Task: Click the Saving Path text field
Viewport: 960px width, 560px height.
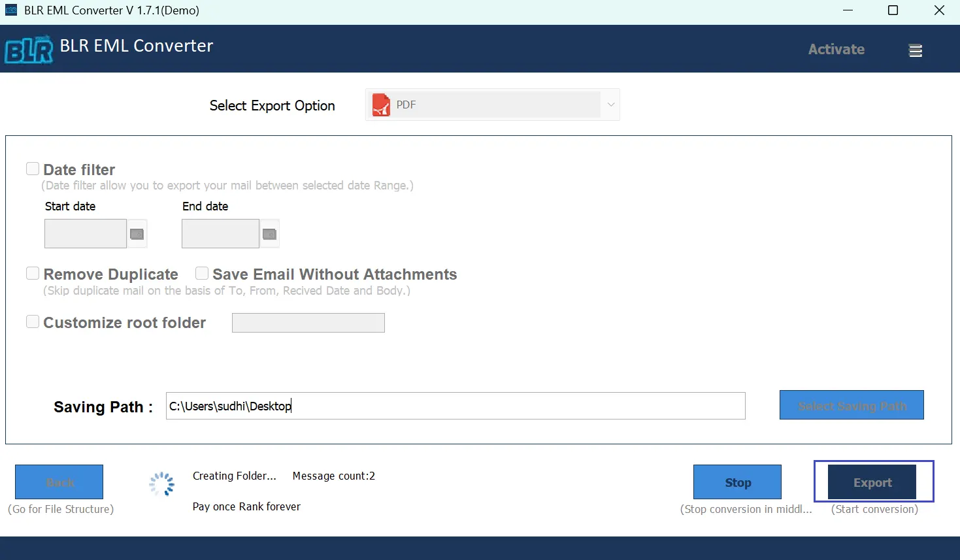Action: 455,406
